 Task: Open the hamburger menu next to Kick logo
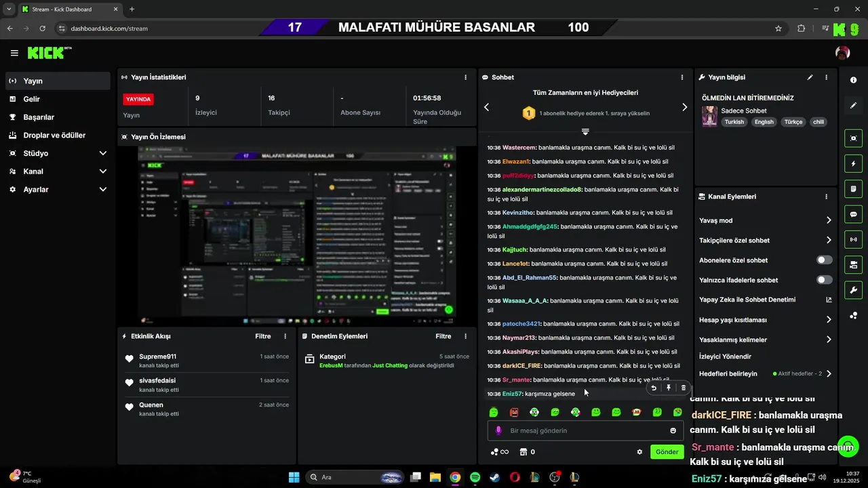coord(14,53)
